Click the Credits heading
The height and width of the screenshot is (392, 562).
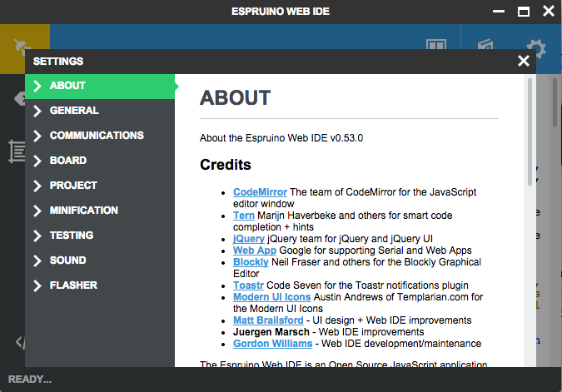[226, 165]
